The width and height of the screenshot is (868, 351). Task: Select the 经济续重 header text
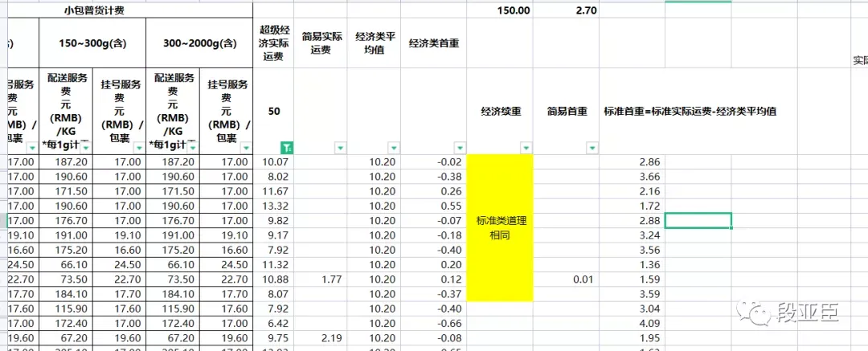(501, 112)
